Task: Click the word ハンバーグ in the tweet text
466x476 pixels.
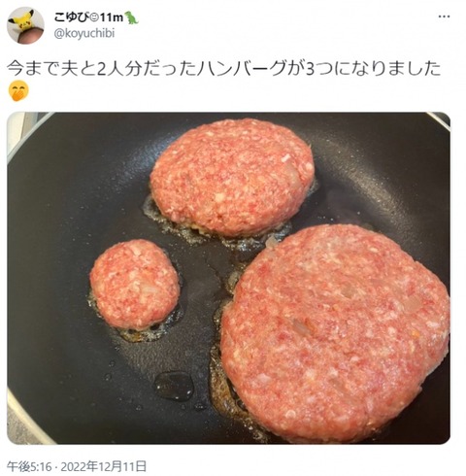Action: (x=242, y=68)
